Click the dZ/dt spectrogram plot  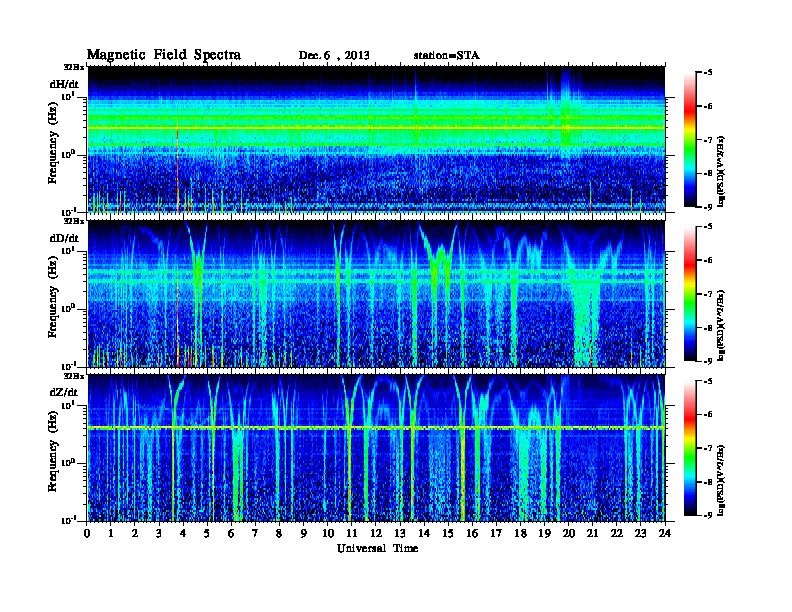[376, 448]
